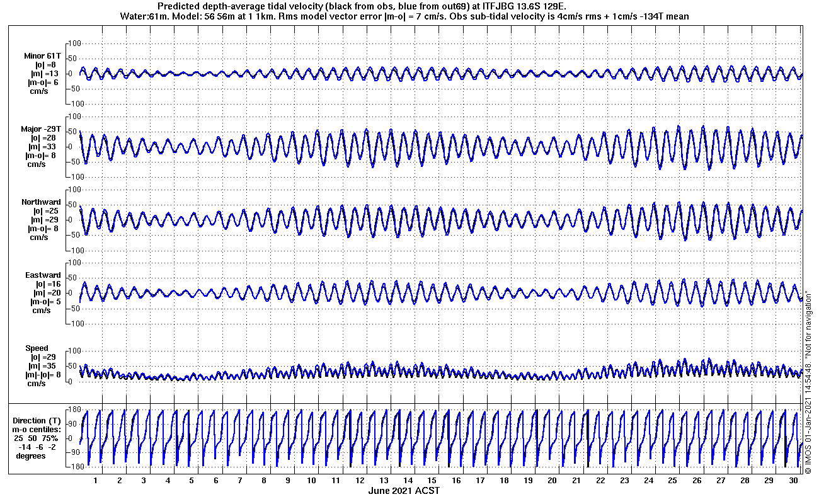Viewport: 819px width, 504px height.
Task: Click the 'June 2021 ACST' x-axis label
Action: coord(404,490)
